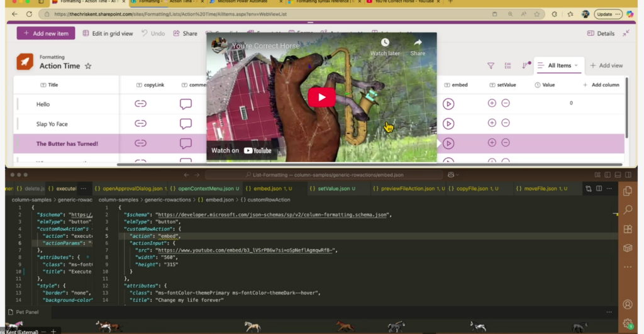This screenshot has height=334, width=644.
Task: Click Watch later on the embedded video
Action: pos(385,47)
